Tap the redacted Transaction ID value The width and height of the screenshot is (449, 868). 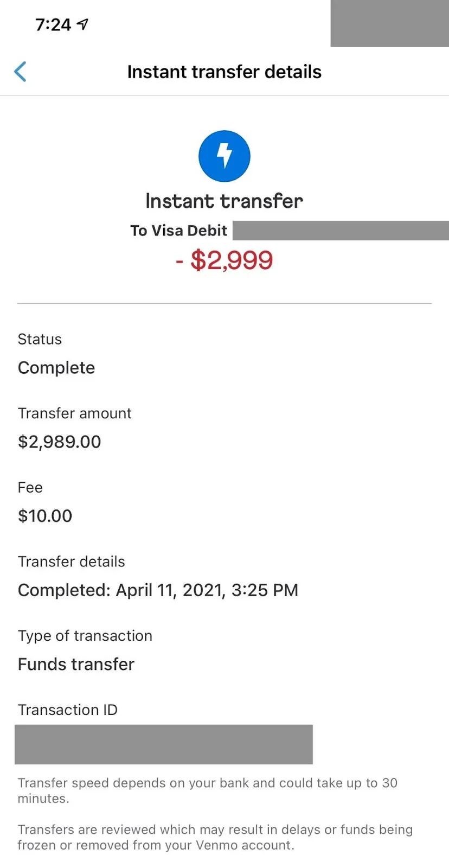164,744
